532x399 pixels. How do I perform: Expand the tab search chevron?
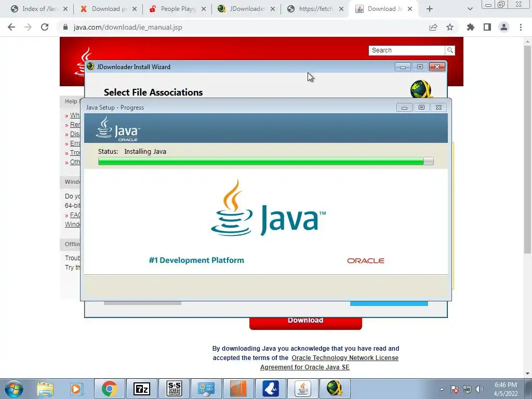point(470,9)
